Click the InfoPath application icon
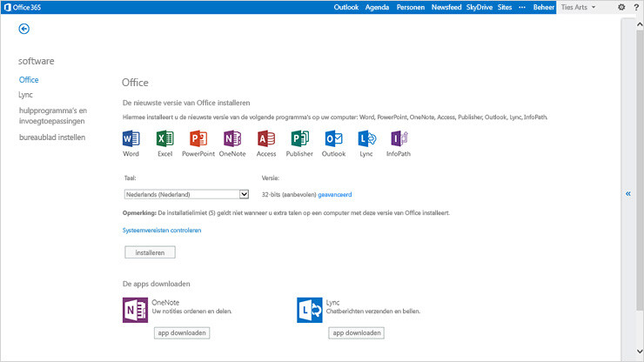Screen dimensions: 644x362 tap(399, 138)
